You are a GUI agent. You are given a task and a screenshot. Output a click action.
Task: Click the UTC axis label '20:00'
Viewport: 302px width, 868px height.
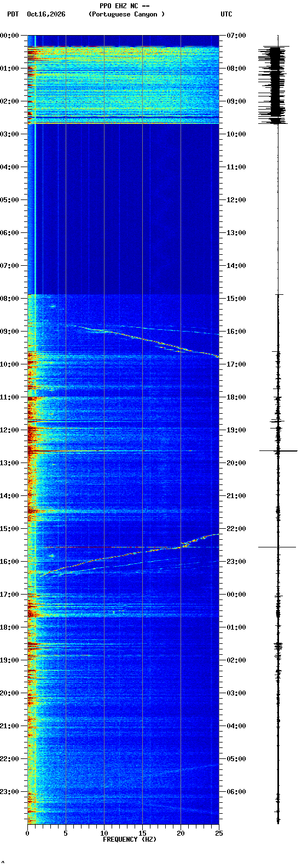tap(236, 463)
